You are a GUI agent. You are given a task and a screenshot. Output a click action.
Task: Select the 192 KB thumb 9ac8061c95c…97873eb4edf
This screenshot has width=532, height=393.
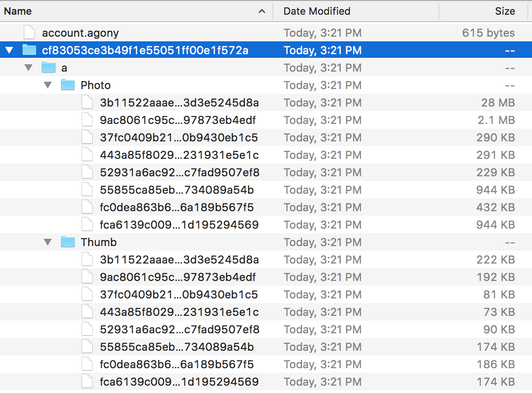(178, 277)
